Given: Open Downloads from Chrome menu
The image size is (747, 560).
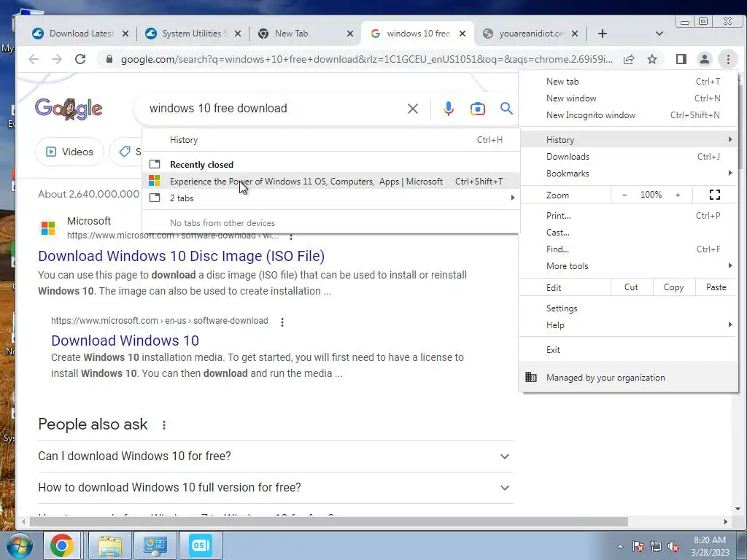Looking at the screenshot, I should 628,157.
